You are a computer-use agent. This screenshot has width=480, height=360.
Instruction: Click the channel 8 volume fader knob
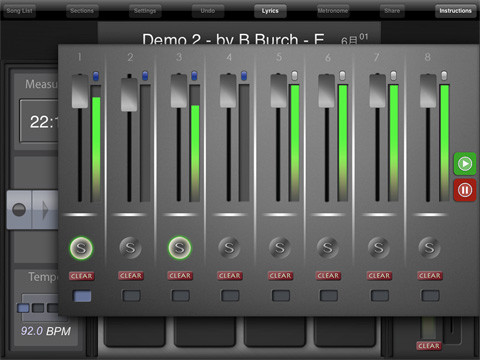pos(428,91)
